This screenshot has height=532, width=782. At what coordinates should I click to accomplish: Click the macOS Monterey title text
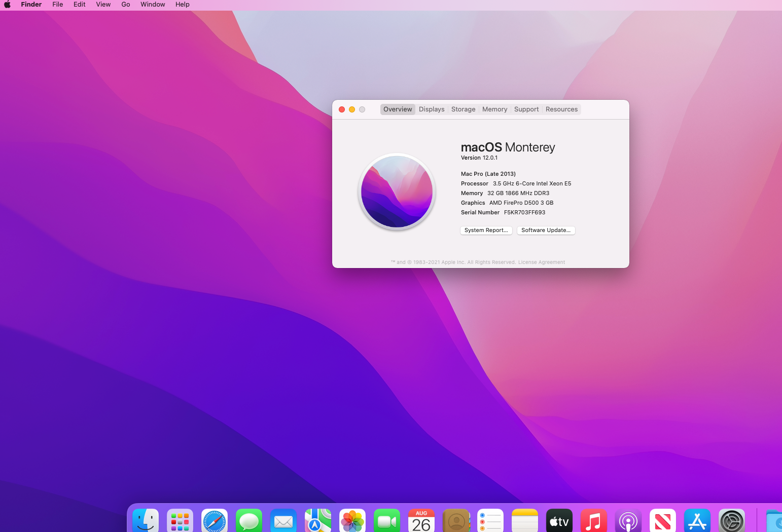tap(508, 147)
